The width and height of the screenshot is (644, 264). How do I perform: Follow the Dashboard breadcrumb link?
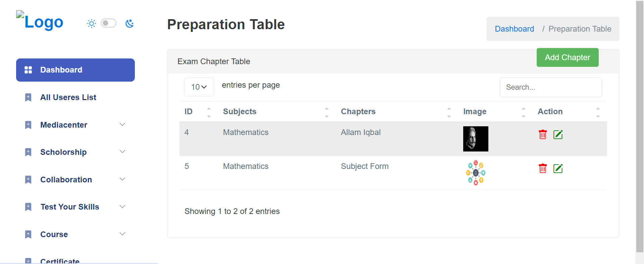[x=514, y=29]
